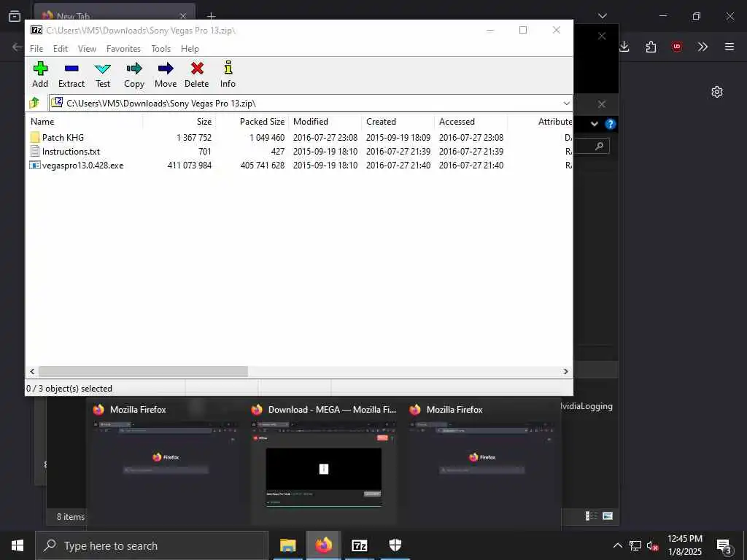Click the Instructions.txt document icon
This screenshot has height=560, width=747.
(x=34, y=152)
